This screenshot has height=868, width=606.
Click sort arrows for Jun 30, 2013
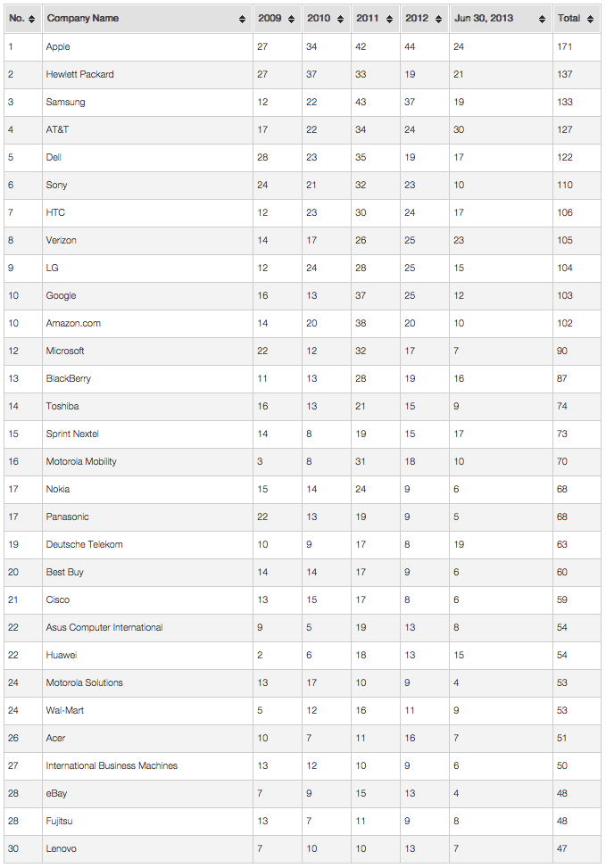coord(542,19)
